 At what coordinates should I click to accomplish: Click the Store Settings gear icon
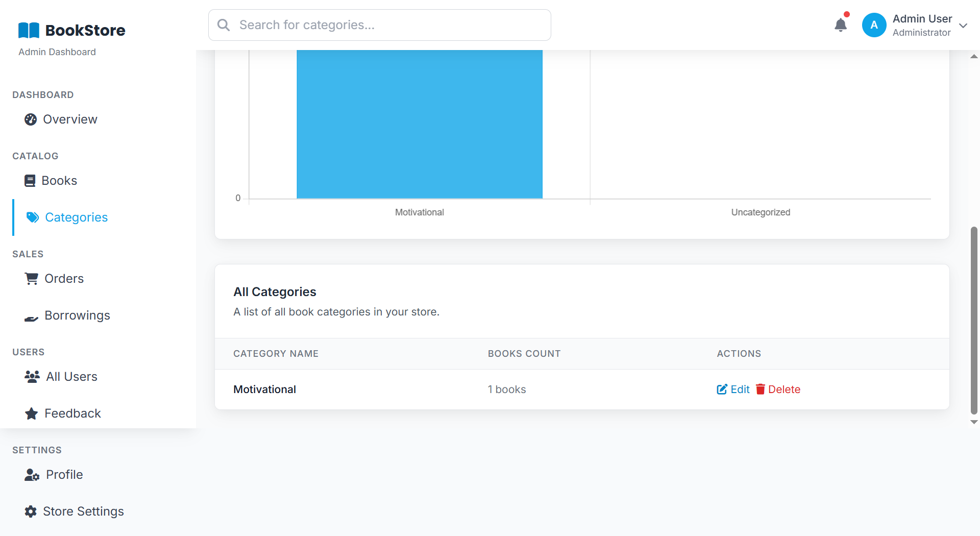[x=31, y=511]
